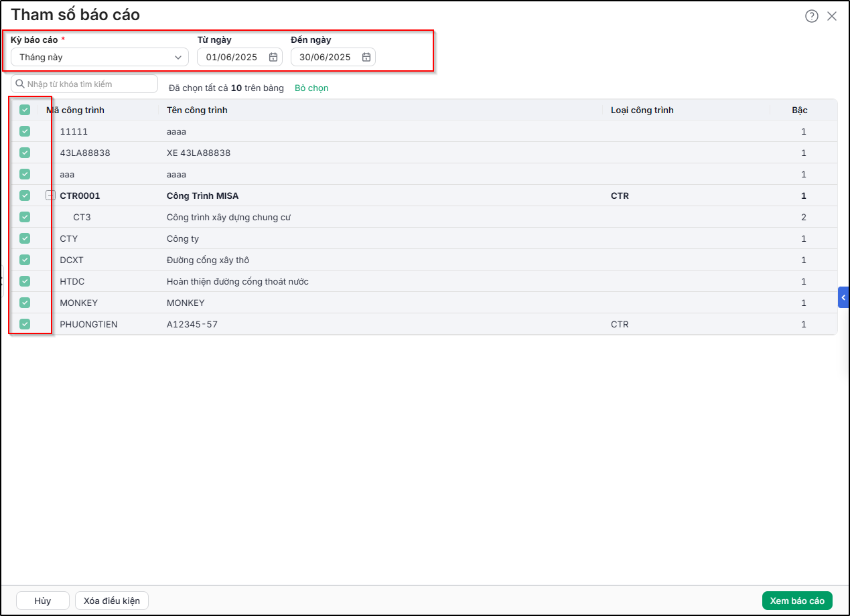Click the Bỏ chọn link
Image resolution: width=850 pixels, height=616 pixels.
(311, 88)
